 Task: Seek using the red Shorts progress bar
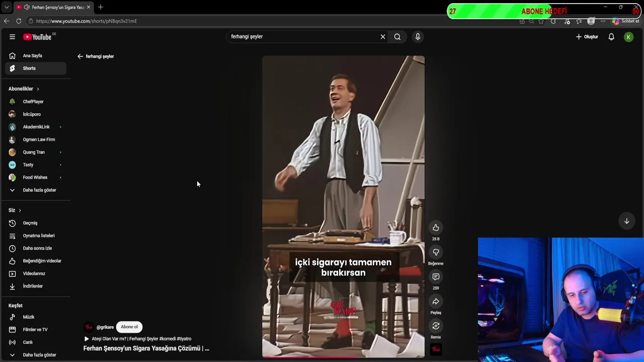pos(343,357)
